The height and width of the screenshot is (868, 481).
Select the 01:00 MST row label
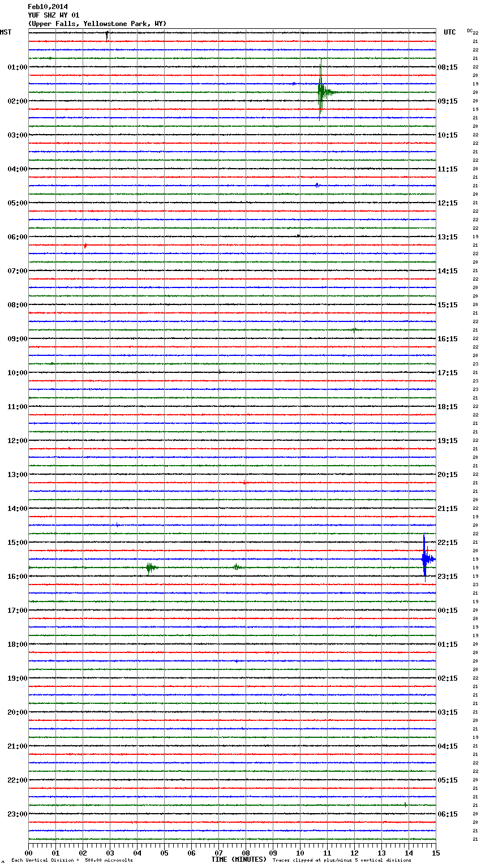(17, 67)
